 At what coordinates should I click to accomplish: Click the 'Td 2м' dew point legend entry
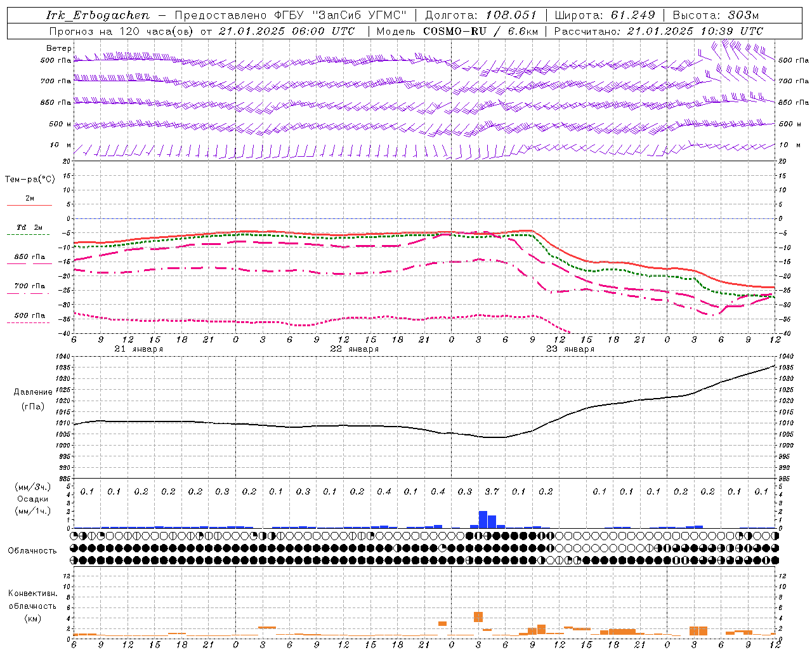click(x=29, y=227)
